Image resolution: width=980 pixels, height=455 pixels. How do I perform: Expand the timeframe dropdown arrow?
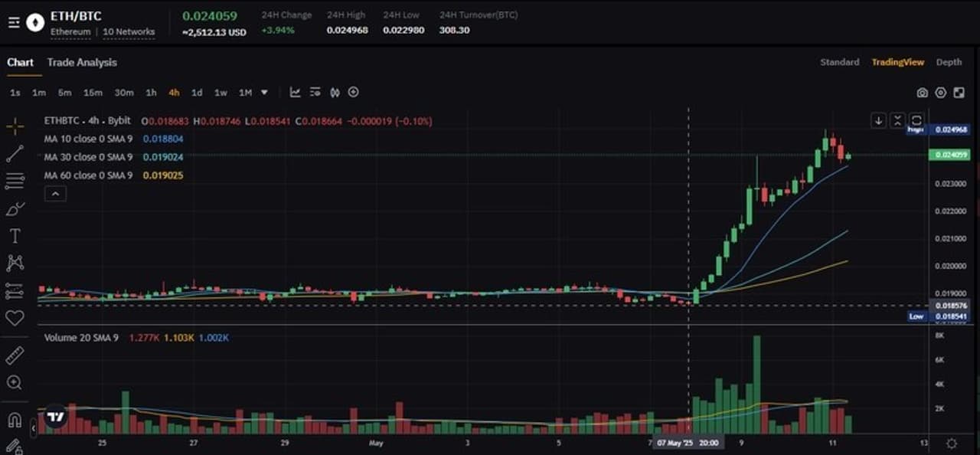pyautogui.click(x=263, y=92)
